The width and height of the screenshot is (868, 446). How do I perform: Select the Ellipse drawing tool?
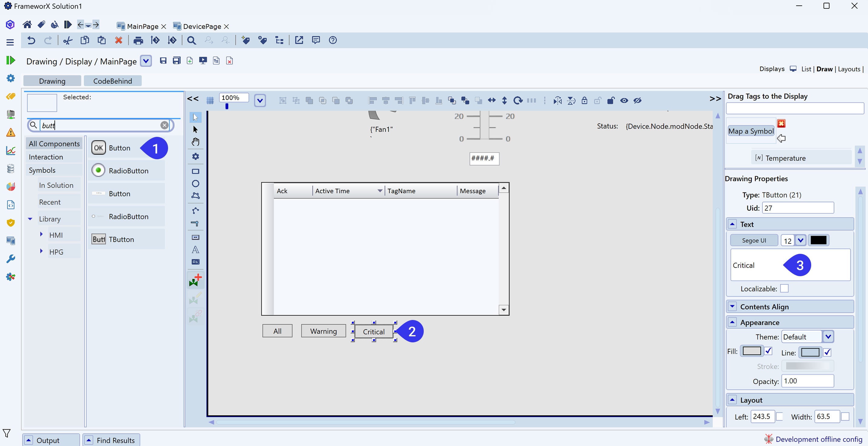[x=196, y=184]
